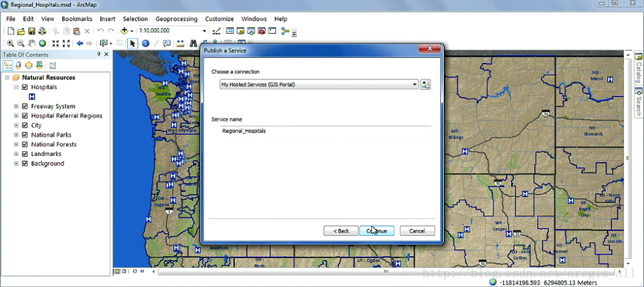Activate the Zoom In tool

coord(10,43)
